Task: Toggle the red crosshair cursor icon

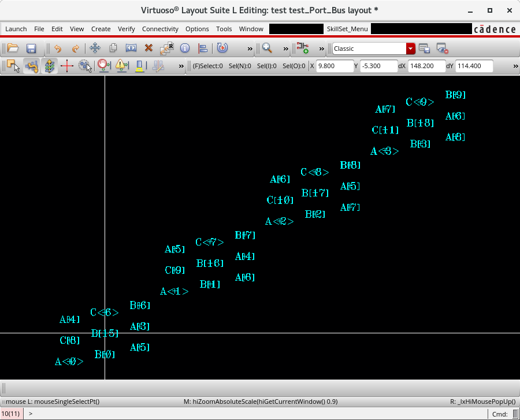Action: (67, 66)
